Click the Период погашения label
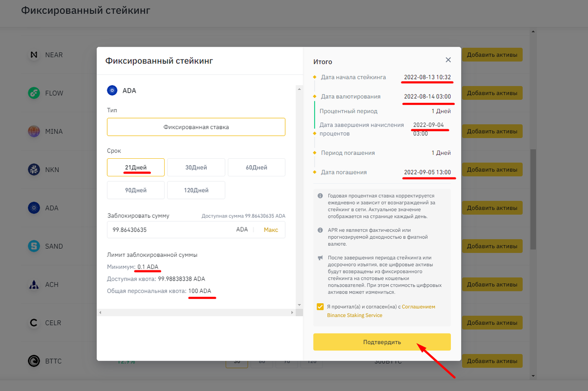This screenshot has height=391, width=588. click(x=348, y=153)
